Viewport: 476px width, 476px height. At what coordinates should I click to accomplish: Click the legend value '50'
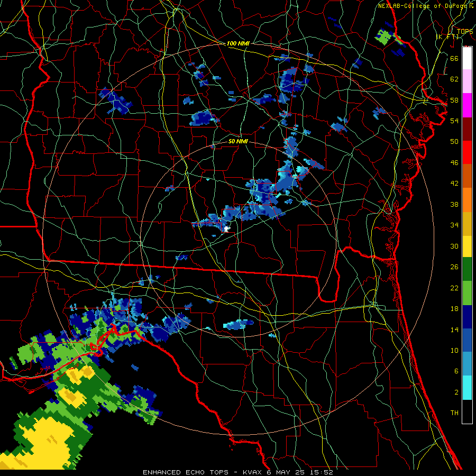click(x=454, y=141)
